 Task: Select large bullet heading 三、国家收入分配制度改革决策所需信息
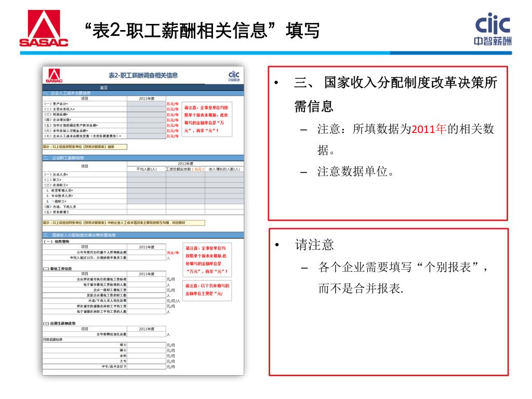[395, 94]
